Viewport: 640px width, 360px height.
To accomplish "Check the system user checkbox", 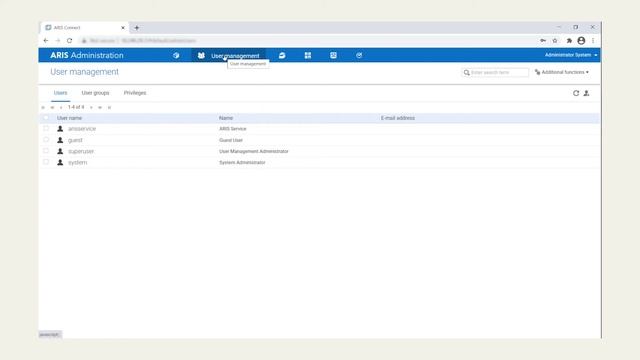I will [46, 162].
